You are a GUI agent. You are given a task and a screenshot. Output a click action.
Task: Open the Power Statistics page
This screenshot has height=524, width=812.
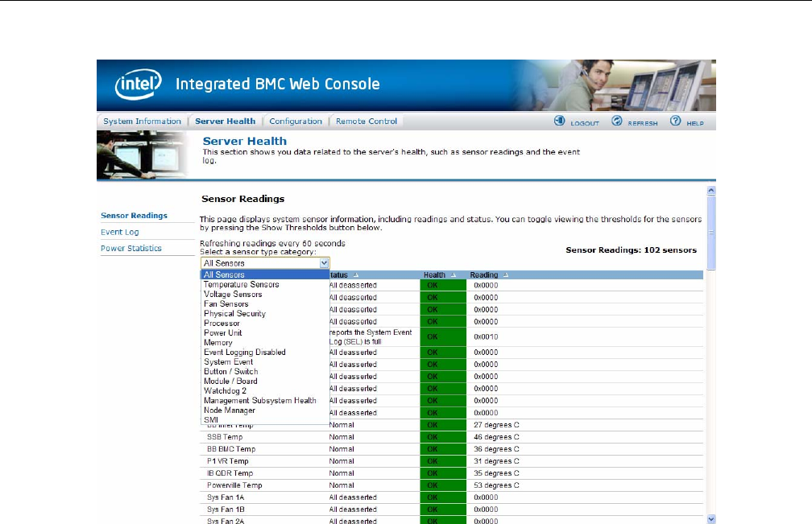[x=131, y=248]
